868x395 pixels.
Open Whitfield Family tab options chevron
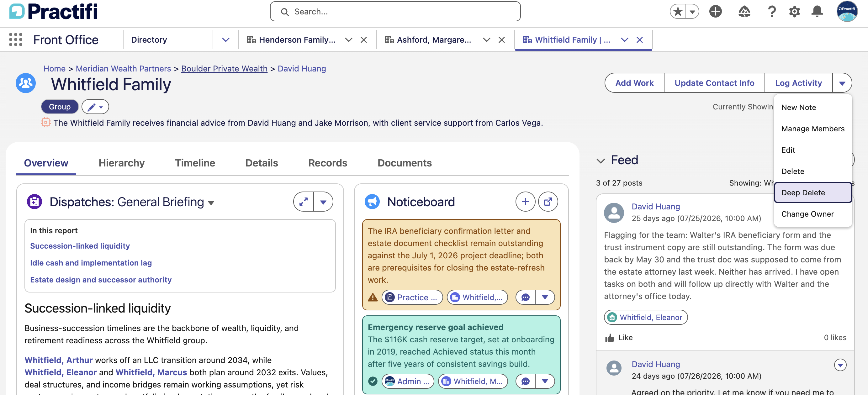(x=624, y=40)
